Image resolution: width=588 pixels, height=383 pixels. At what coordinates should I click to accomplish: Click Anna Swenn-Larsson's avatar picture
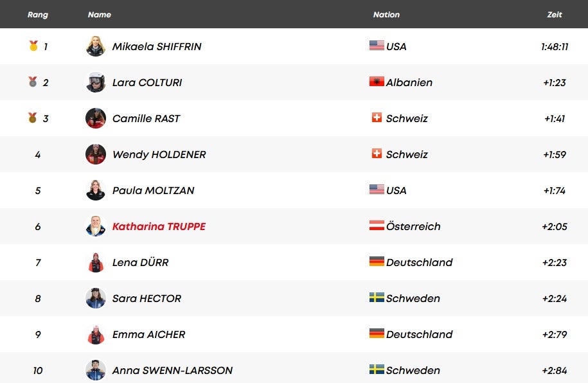coord(96,370)
